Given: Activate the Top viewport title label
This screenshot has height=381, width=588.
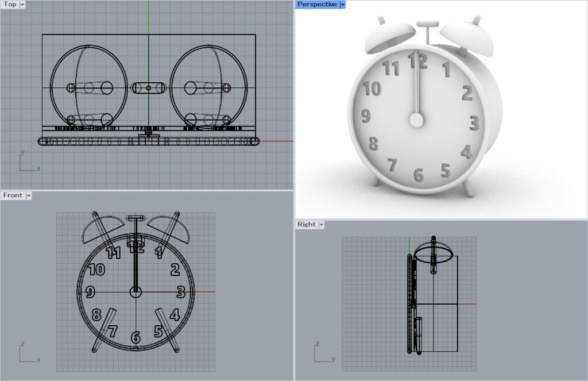Looking at the screenshot, I should (x=10, y=5).
